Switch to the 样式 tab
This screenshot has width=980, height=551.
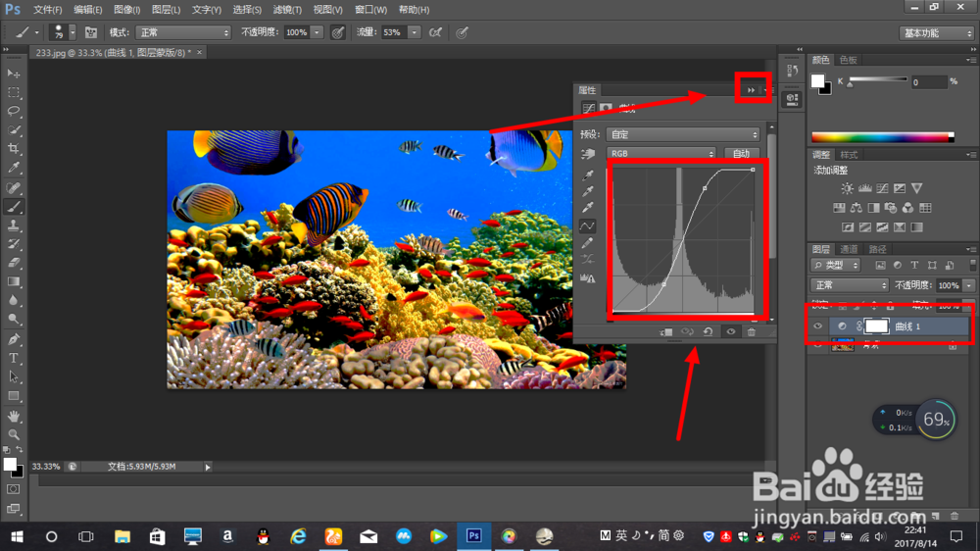pyautogui.click(x=849, y=155)
